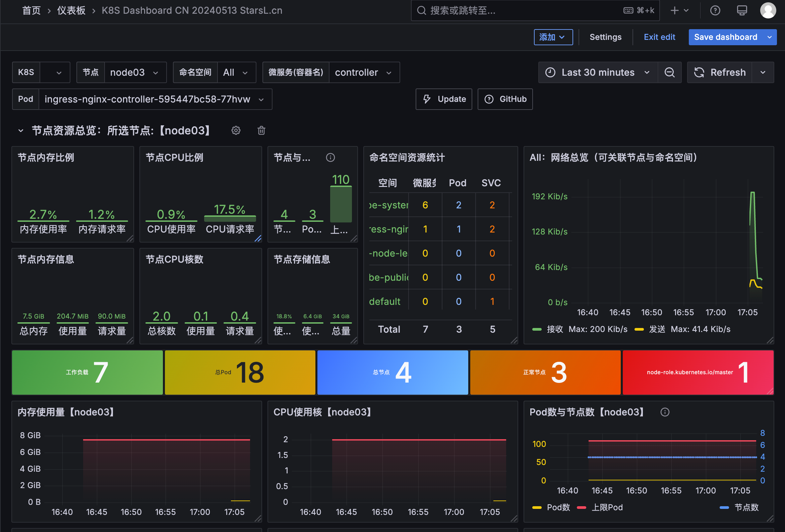Viewport: 785px width, 532px height.
Task: Open the Settings tab
Action: point(605,37)
